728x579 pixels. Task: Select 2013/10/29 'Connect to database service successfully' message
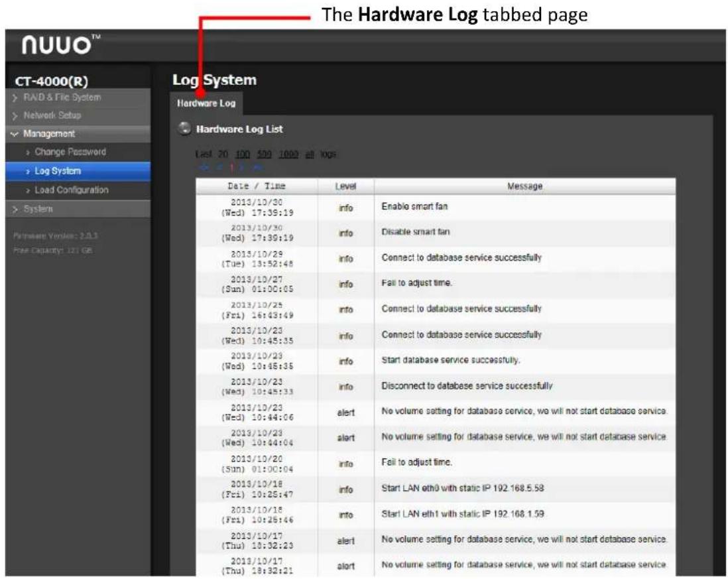[x=461, y=258]
